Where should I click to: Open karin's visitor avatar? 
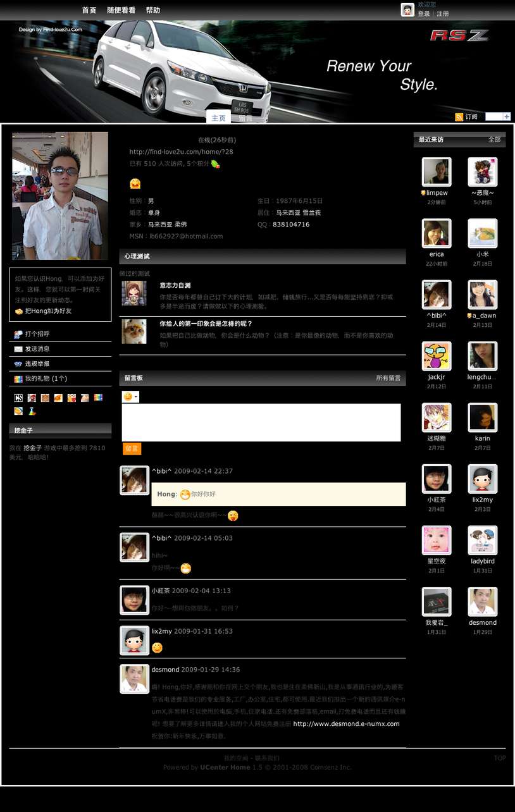click(x=483, y=417)
